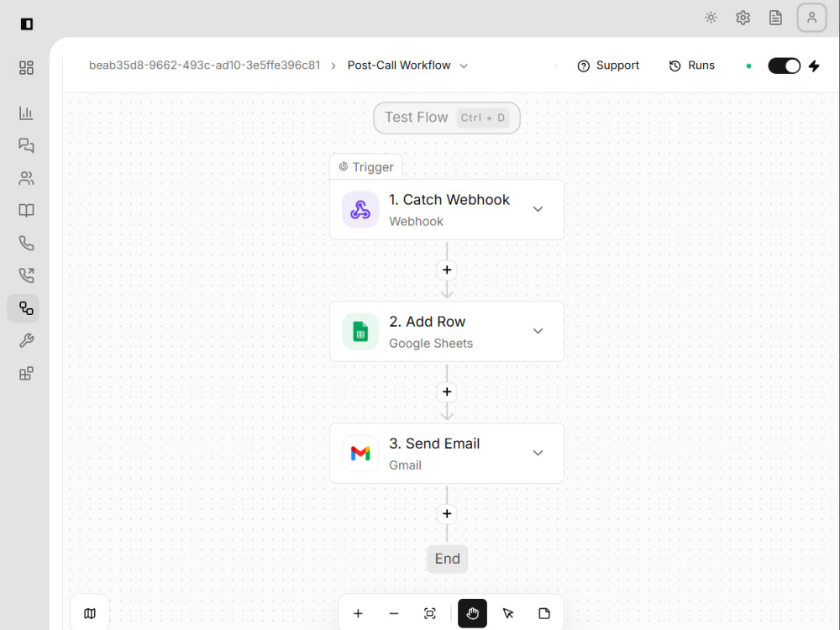Add step after Send Email
Screen dimensions: 840x630
(x=447, y=514)
